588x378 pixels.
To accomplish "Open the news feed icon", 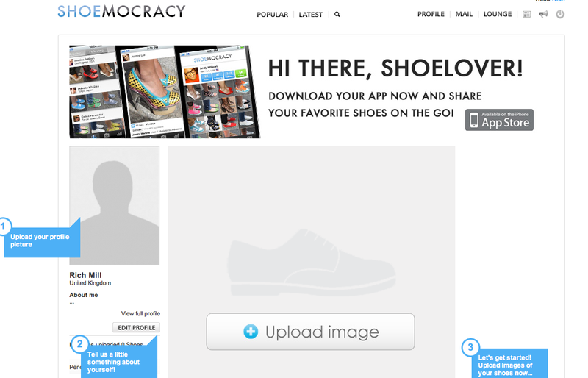I will pos(526,14).
